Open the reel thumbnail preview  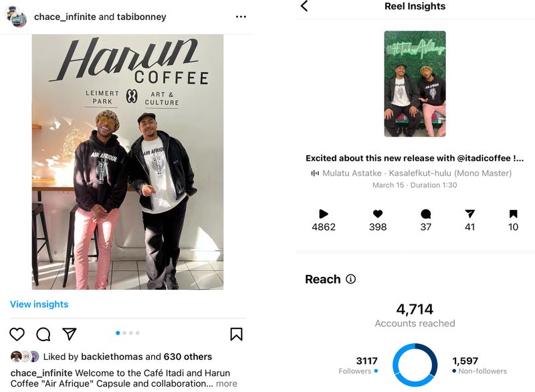415,84
